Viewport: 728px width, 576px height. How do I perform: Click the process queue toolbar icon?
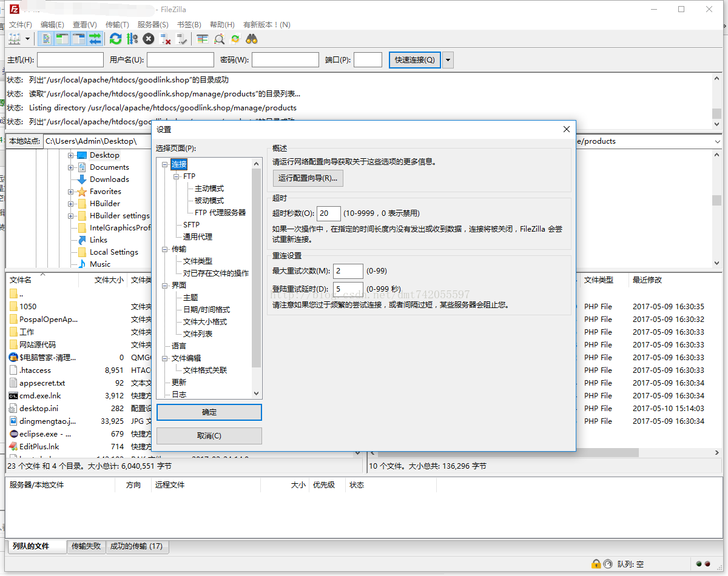click(132, 39)
